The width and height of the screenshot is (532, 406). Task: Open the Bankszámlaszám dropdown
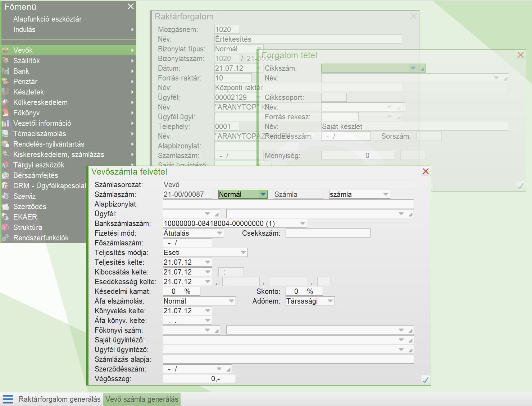(x=303, y=223)
